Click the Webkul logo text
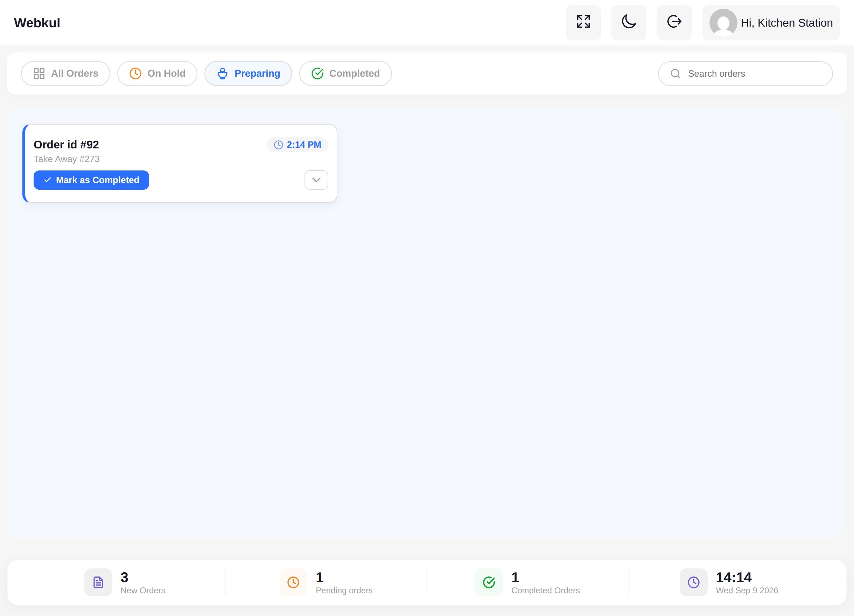This screenshot has width=854, height=616. 37,23
